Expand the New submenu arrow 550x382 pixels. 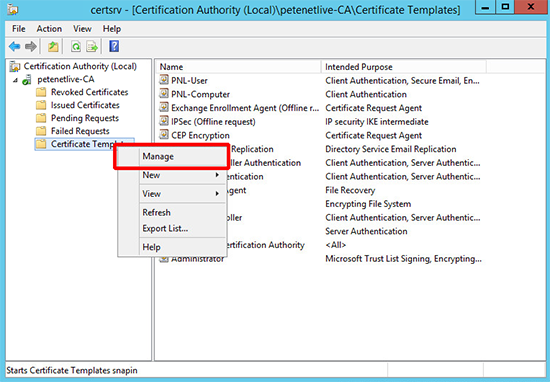pyautogui.click(x=217, y=175)
